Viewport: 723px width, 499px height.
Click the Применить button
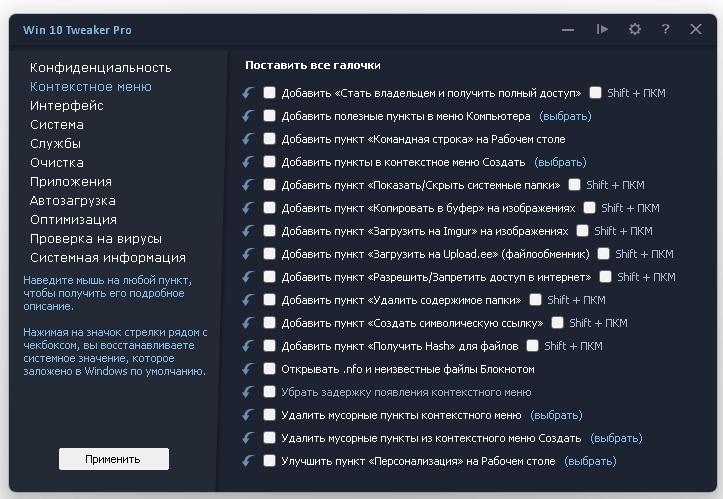114,459
